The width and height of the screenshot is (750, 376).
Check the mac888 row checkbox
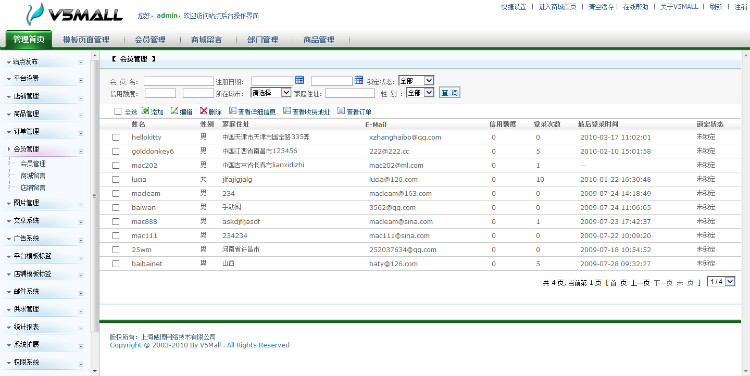pos(116,221)
